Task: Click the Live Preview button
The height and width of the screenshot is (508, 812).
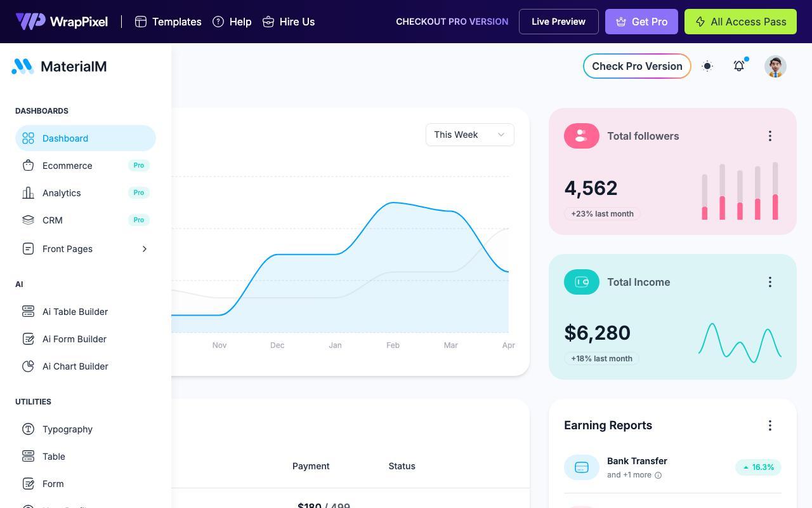Action: point(559,22)
